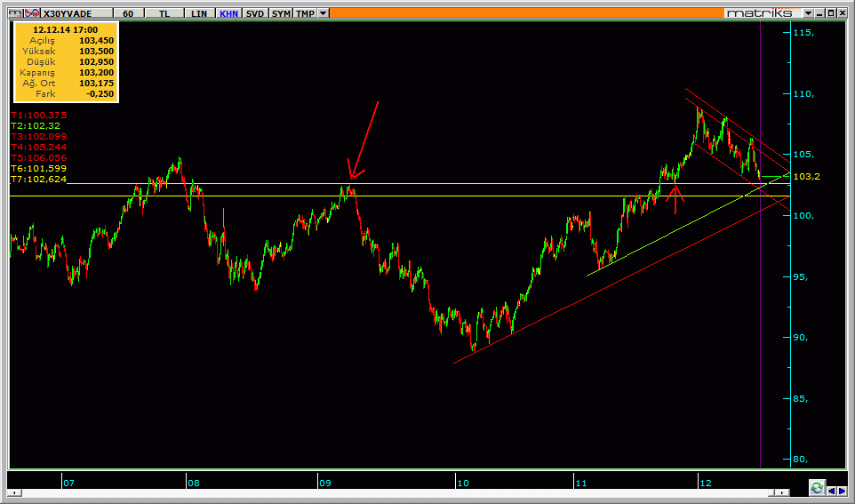Click the TL currency button
The height and width of the screenshot is (504, 855).
pos(164,13)
